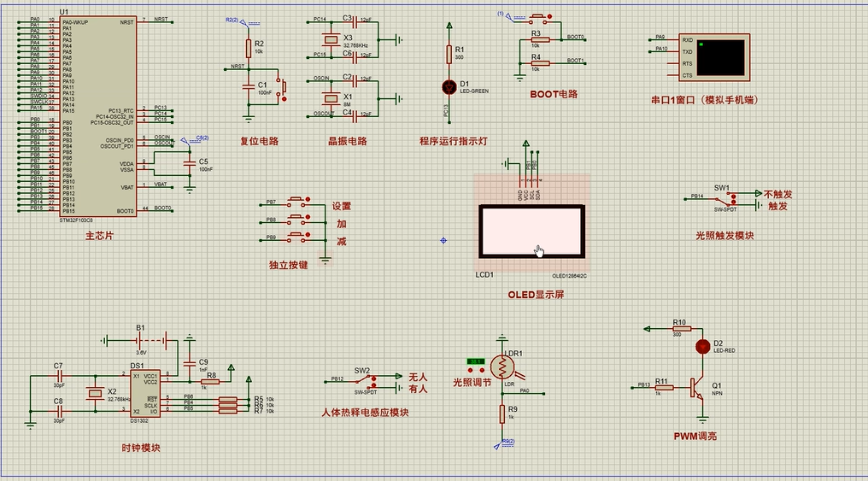Select the D1 LED-GREEN indicator
868x481 pixels.
449,87
